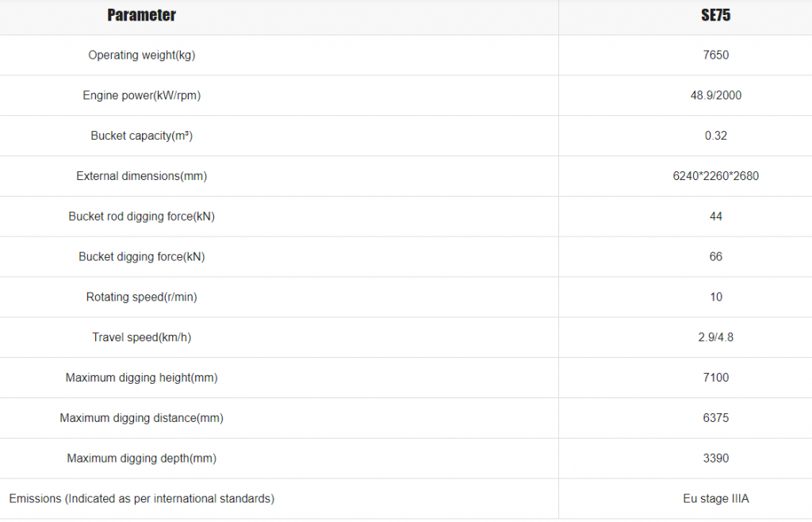The height and width of the screenshot is (522, 812).
Task: Click the 48.9/2000 engine power value
Action: tap(716, 95)
